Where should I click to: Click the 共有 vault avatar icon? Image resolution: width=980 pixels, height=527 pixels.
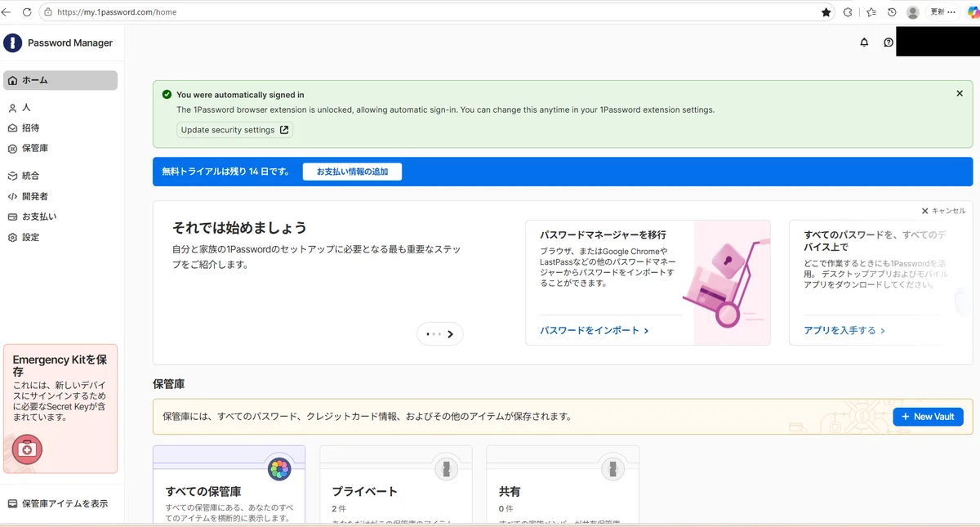pyautogui.click(x=612, y=469)
